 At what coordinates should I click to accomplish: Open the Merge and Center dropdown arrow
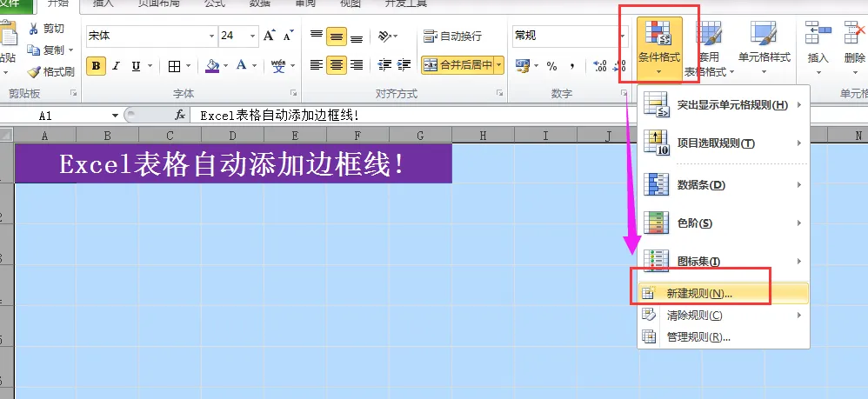[499, 65]
